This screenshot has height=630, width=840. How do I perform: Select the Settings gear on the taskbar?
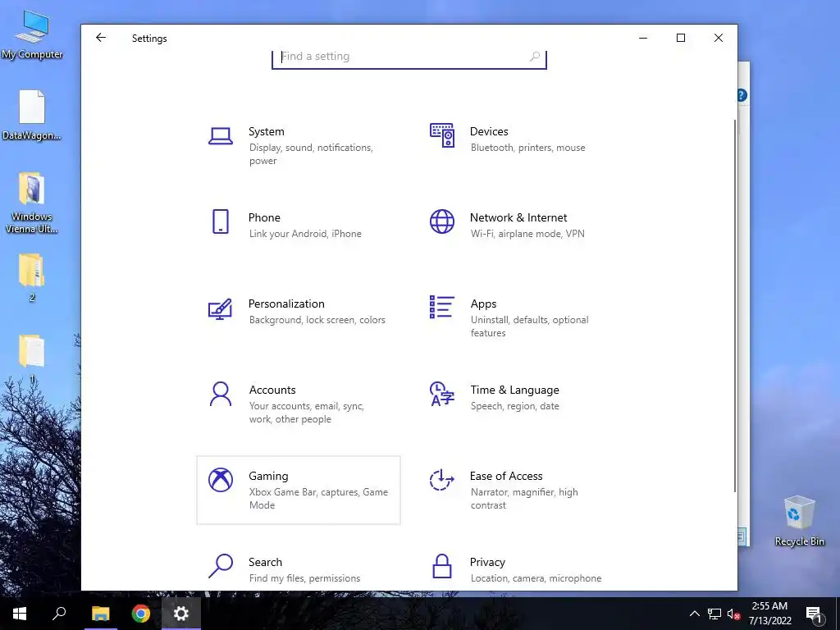click(181, 614)
